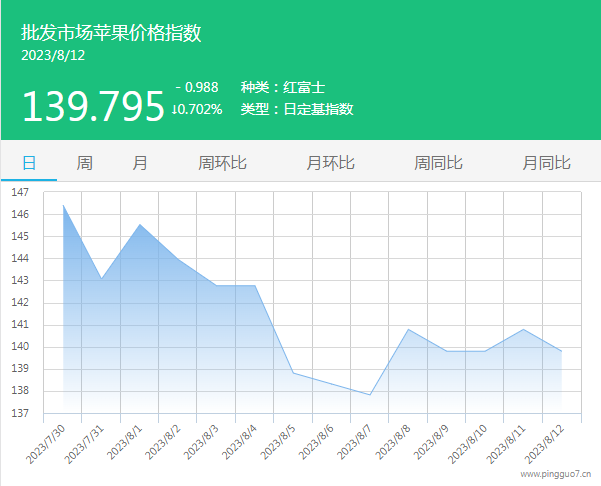
Task: Switch to the 周 weekly tab
Action: tap(85, 163)
